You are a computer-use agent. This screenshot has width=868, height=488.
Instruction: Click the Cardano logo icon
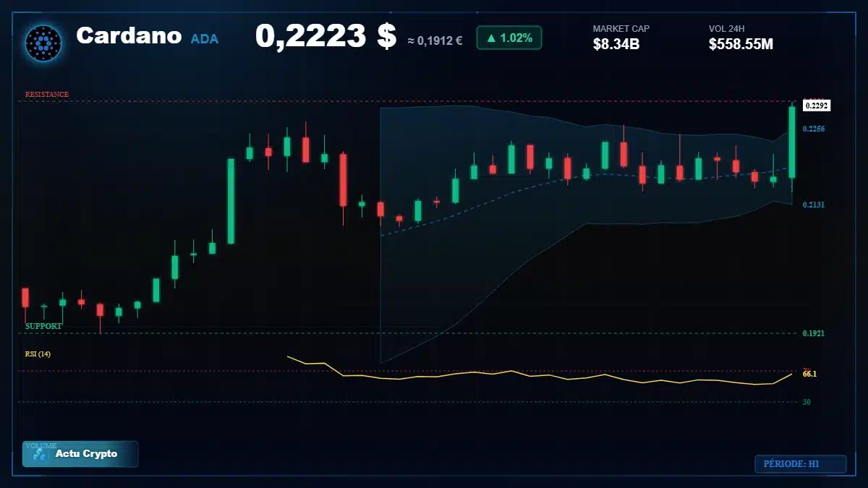43,43
